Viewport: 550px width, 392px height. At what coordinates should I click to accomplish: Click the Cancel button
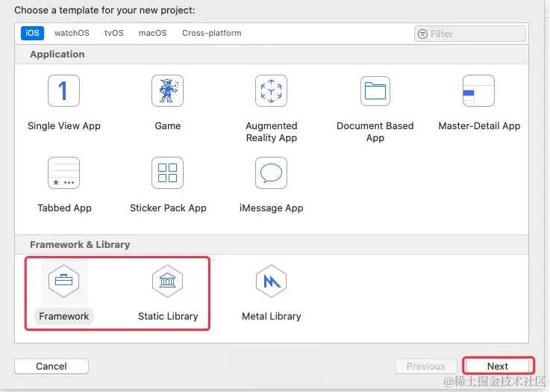51,366
